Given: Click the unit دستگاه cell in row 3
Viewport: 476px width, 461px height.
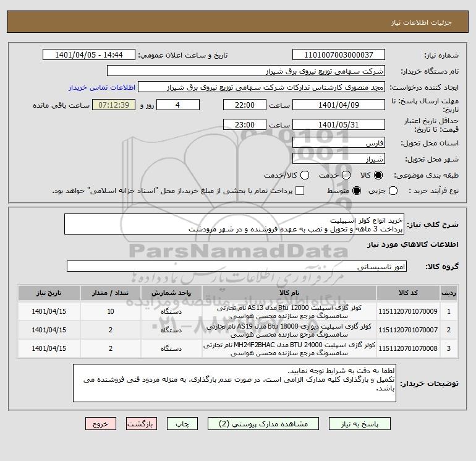Looking at the screenshot, I should (171, 348).
